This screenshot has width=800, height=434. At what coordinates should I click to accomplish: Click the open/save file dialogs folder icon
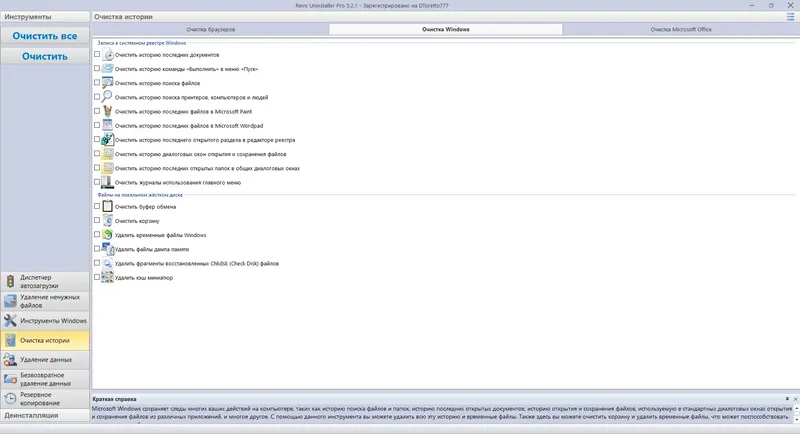click(x=107, y=154)
